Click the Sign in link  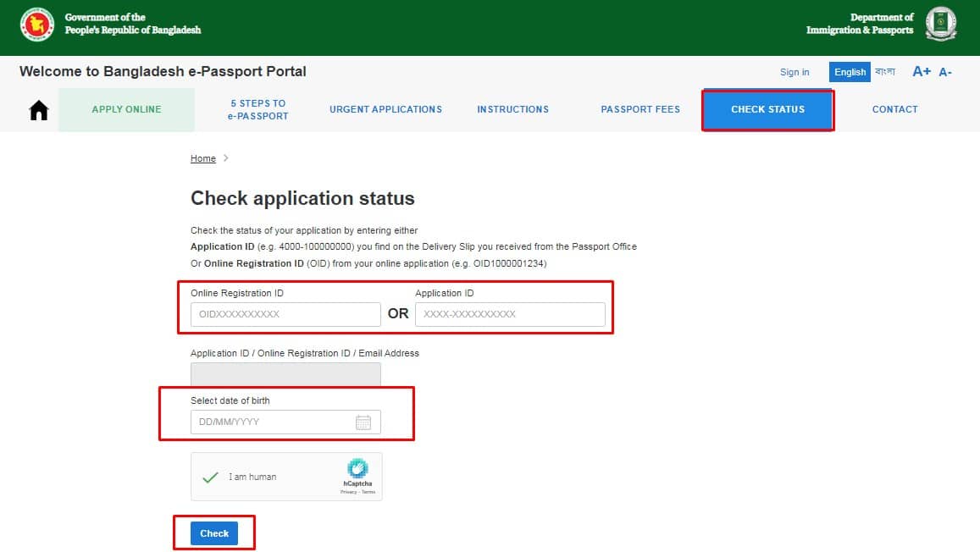point(795,72)
